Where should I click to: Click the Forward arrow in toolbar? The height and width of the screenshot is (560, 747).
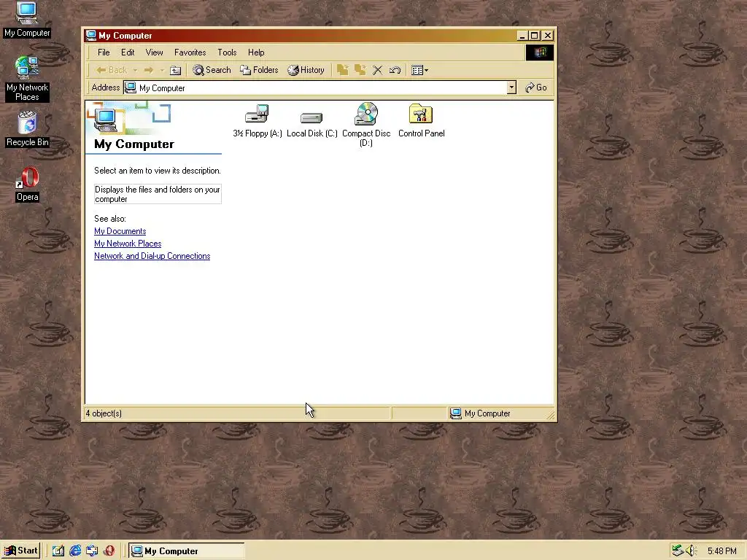click(149, 70)
